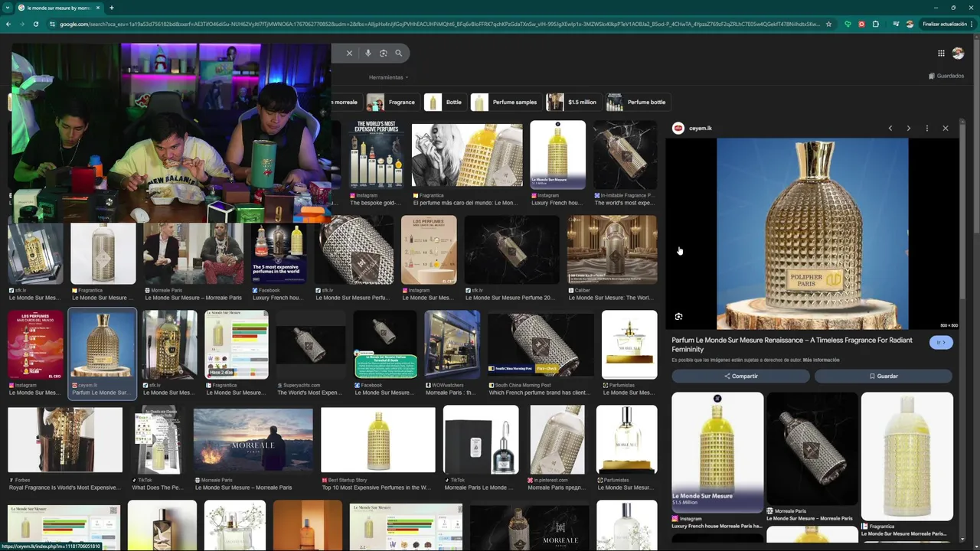Open the Superyachts.com thumbnail

310,344
